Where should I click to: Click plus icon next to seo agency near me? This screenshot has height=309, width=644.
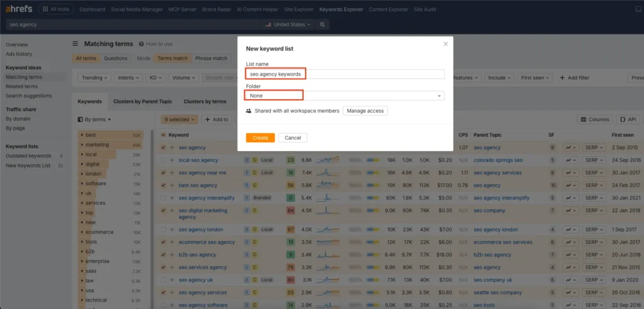pos(172,173)
